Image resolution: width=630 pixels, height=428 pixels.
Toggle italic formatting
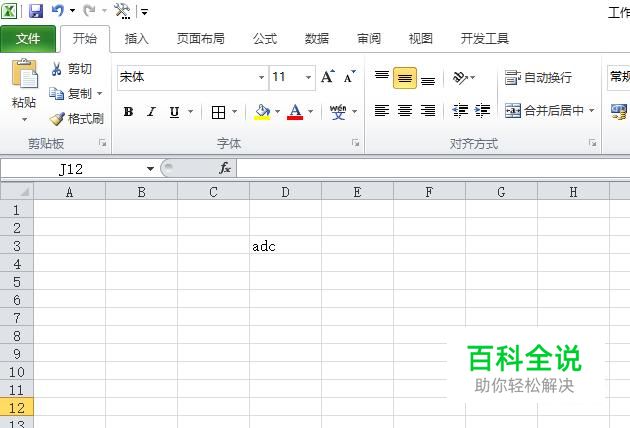point(151,112)
